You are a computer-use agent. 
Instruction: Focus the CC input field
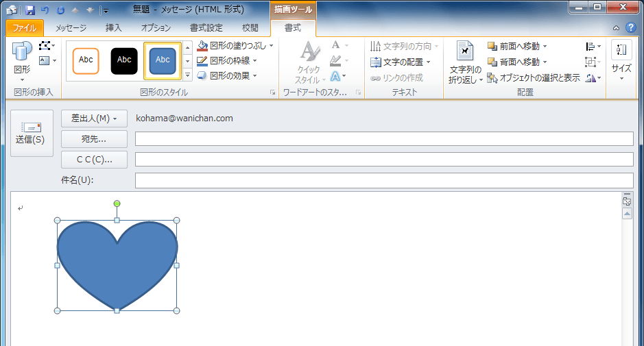384,159
